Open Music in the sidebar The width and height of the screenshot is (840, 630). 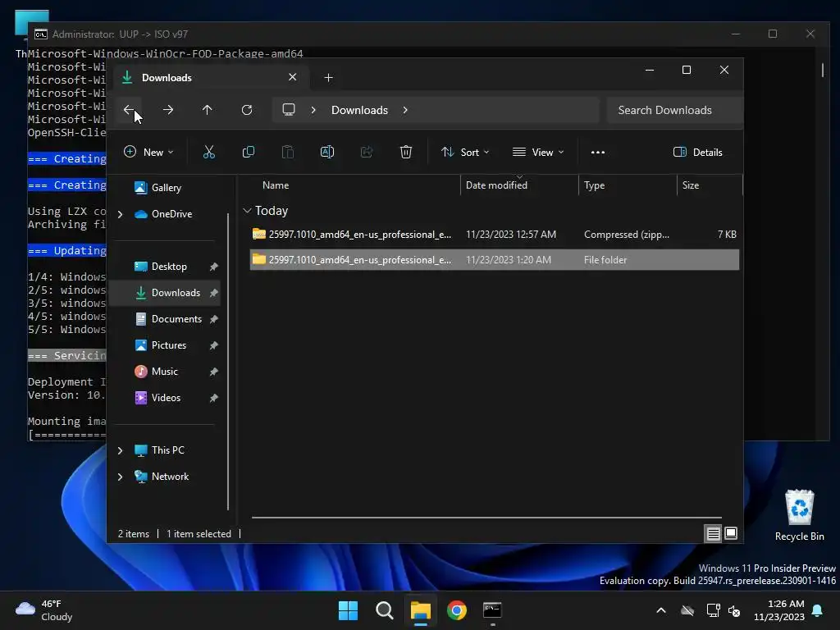coord(164,372)
